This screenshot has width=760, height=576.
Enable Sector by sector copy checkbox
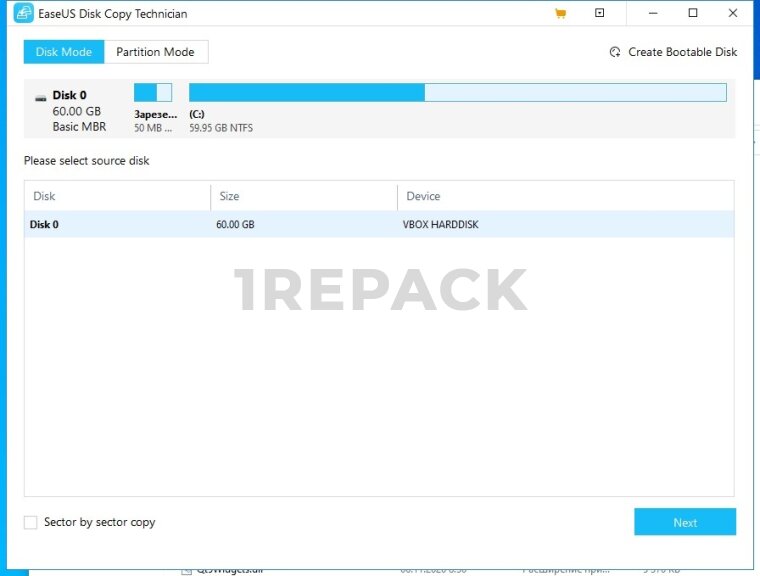(31, 522)
